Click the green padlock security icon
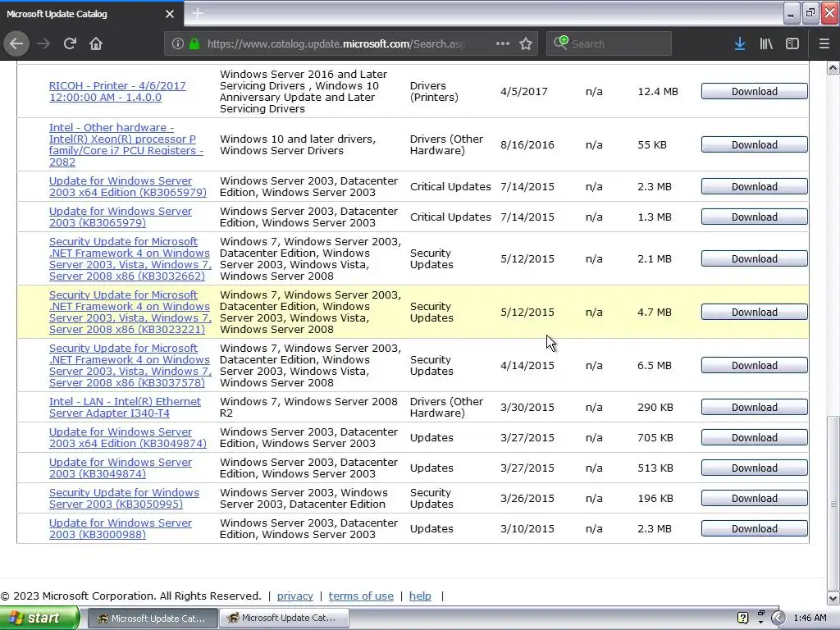This screenshot has height=630, width=840. (194, 44)
